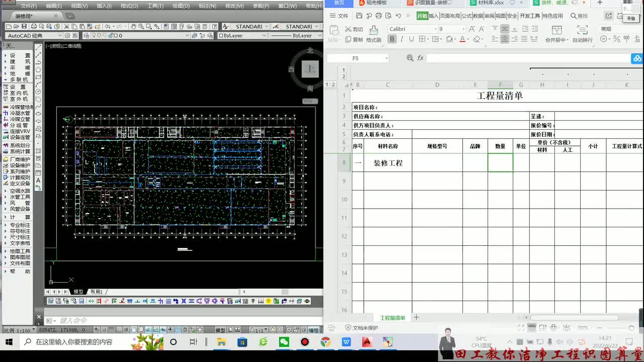Toggle the 模型 model space status button
The width and height of the screenshot is (644, 362).
(x=220, y=330)
